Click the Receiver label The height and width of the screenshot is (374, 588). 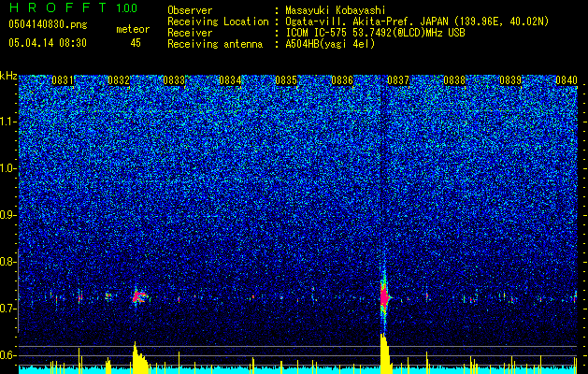pyautogui.click(x=190, y=33)
